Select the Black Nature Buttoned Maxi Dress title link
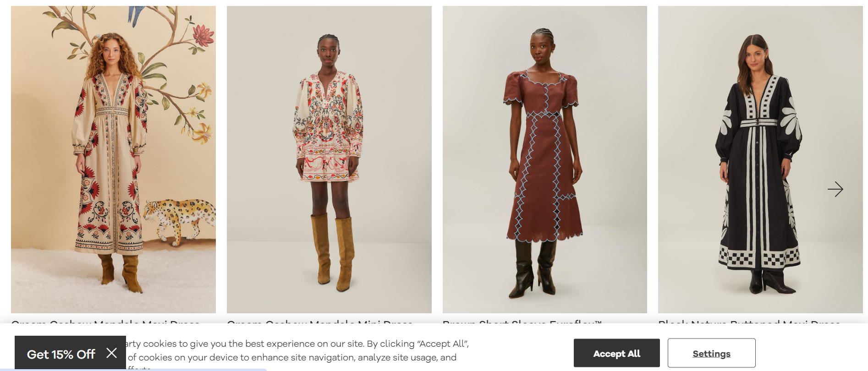 (x=749, y=322)
